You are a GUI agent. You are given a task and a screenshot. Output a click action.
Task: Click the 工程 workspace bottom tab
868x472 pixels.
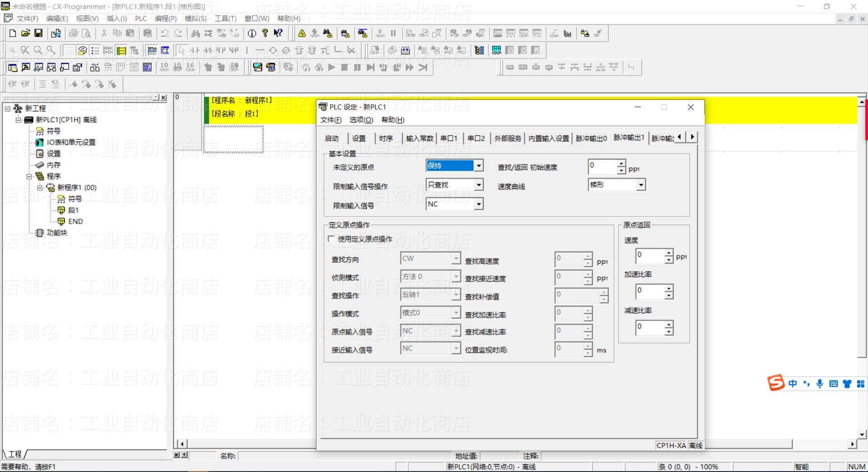15,454
